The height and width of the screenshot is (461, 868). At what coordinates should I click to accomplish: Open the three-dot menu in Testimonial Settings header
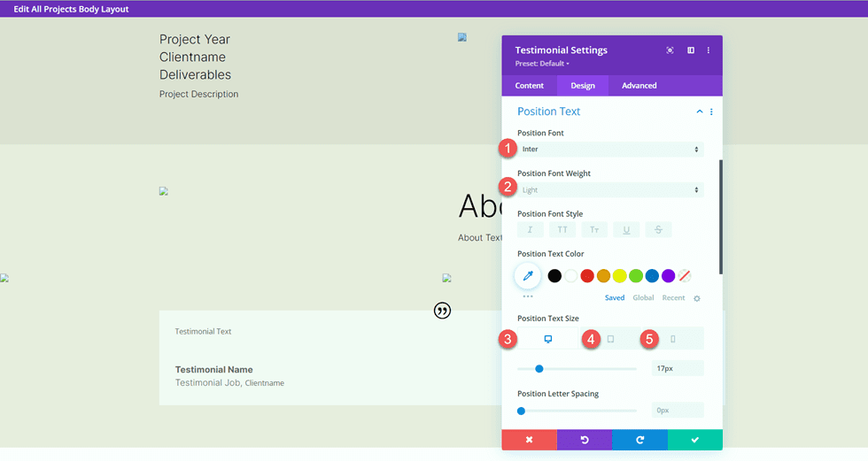708,50
